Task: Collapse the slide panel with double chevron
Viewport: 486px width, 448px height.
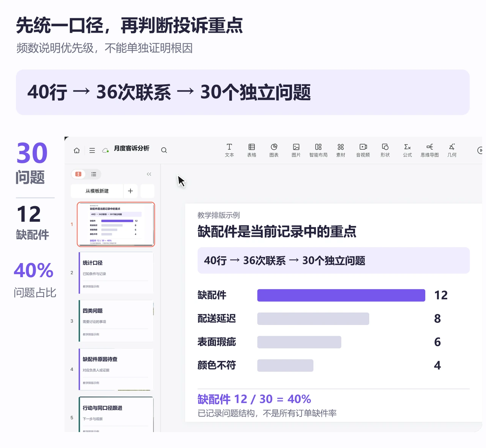Action: 149,174
